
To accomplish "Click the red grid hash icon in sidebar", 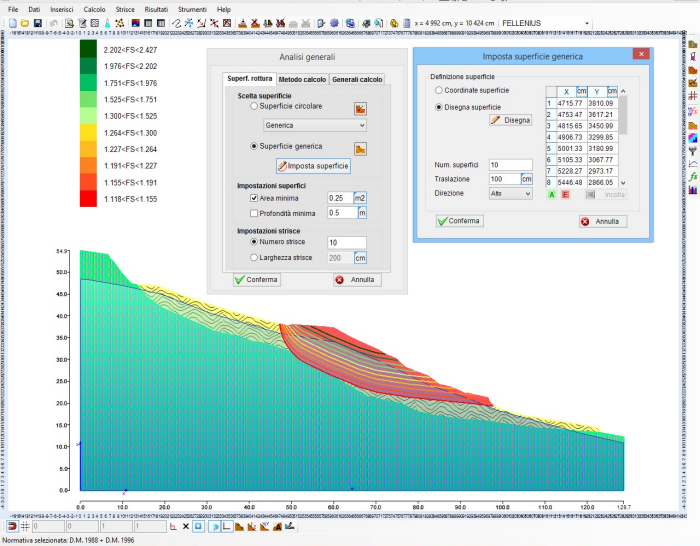I will coord(693,96).
